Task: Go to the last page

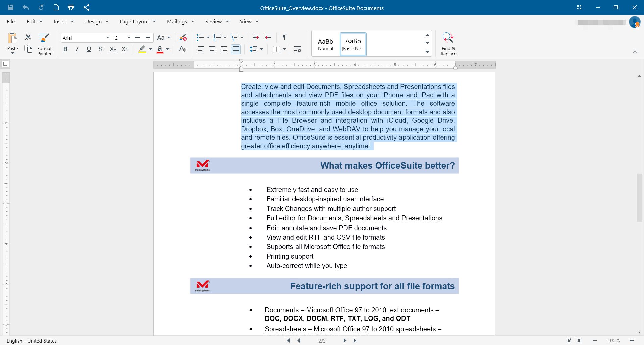Action: 355,340
